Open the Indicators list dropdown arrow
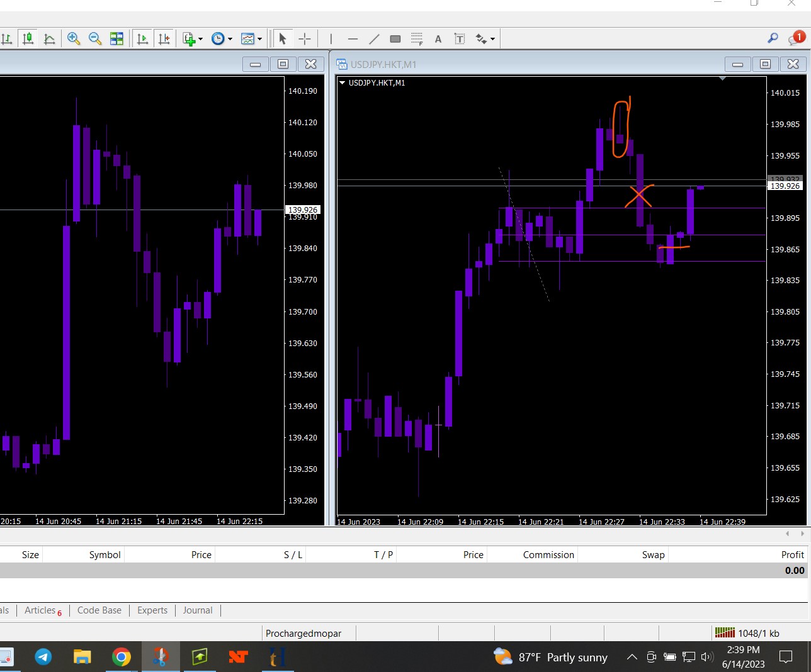 (x=200, y=39)
